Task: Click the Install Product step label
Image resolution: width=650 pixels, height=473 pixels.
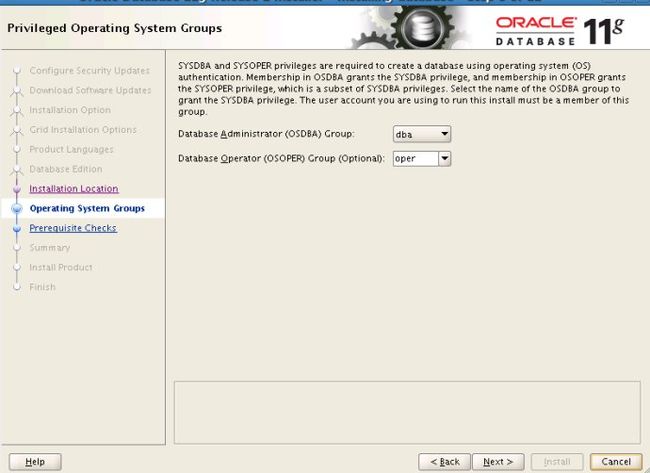Action: [61, 267]
